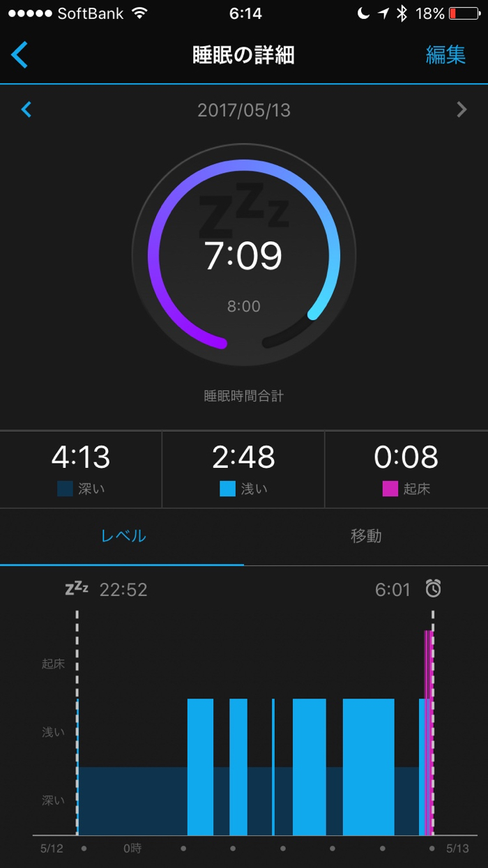Tap the 2017/05/13 date label
The height and width of the screenshot is (868, 488).
point(244,109)
